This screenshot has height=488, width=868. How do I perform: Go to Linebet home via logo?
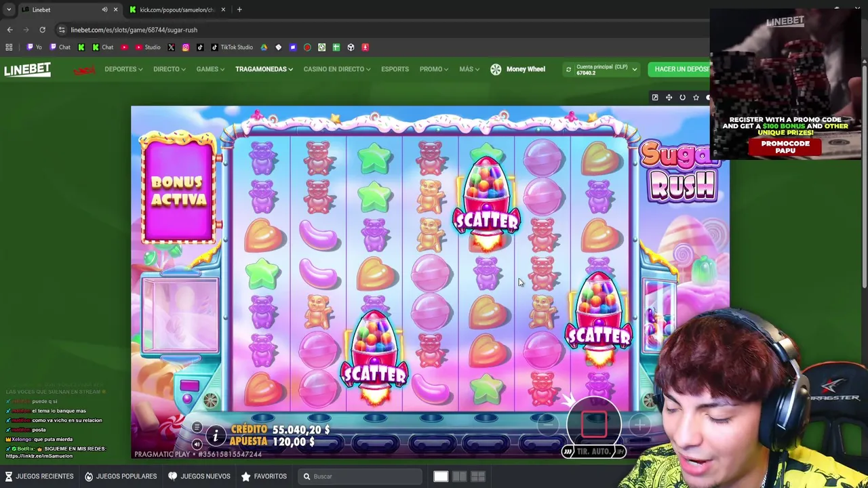point(28,69)
